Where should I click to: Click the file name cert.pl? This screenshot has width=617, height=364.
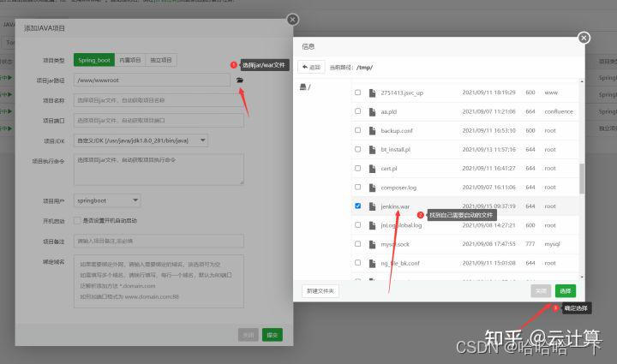pos(389,168)
